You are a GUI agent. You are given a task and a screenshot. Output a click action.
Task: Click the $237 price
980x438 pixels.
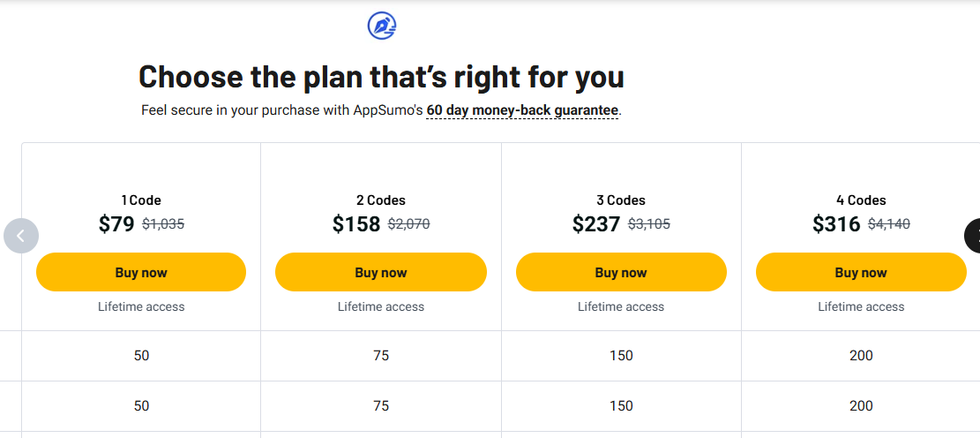point(596,224)
